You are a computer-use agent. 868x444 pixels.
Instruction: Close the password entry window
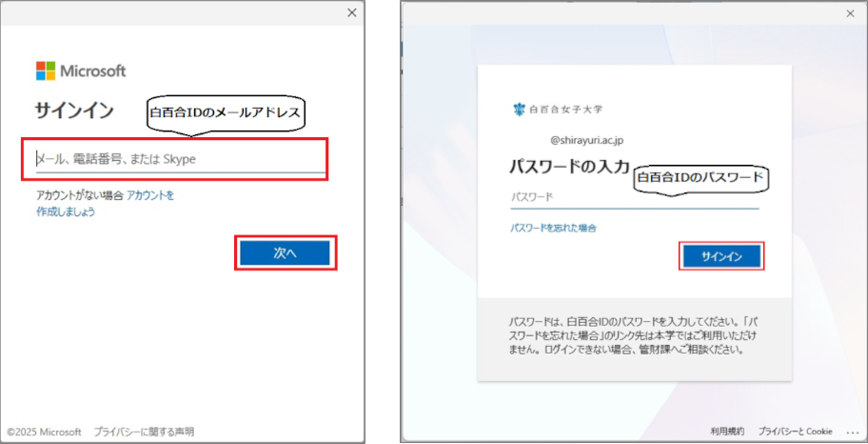[x=850, y=14]
